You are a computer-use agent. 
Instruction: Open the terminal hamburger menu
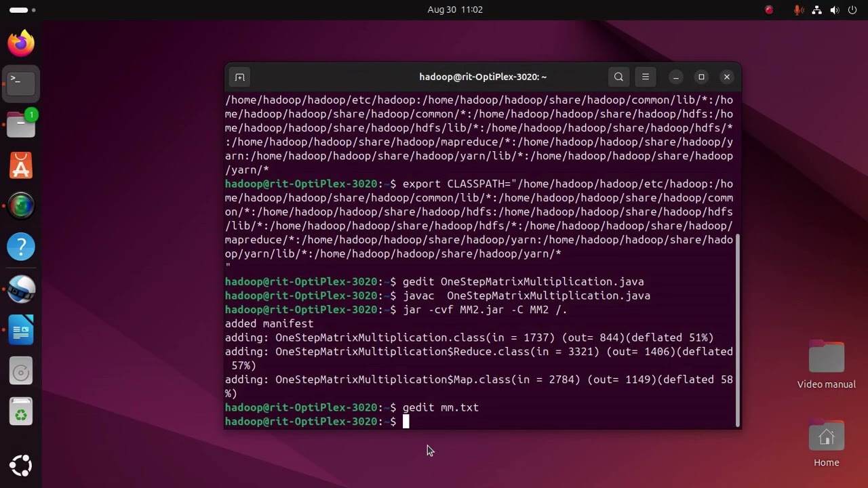point(646,77)
